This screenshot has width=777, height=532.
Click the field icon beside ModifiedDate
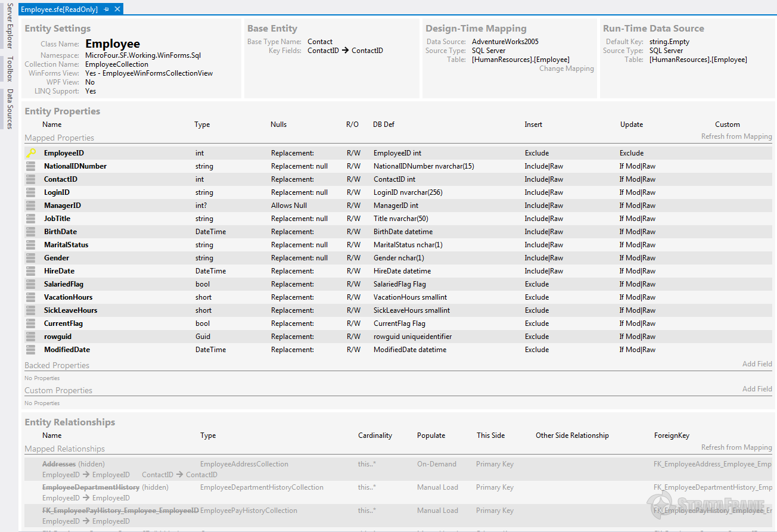31,350
